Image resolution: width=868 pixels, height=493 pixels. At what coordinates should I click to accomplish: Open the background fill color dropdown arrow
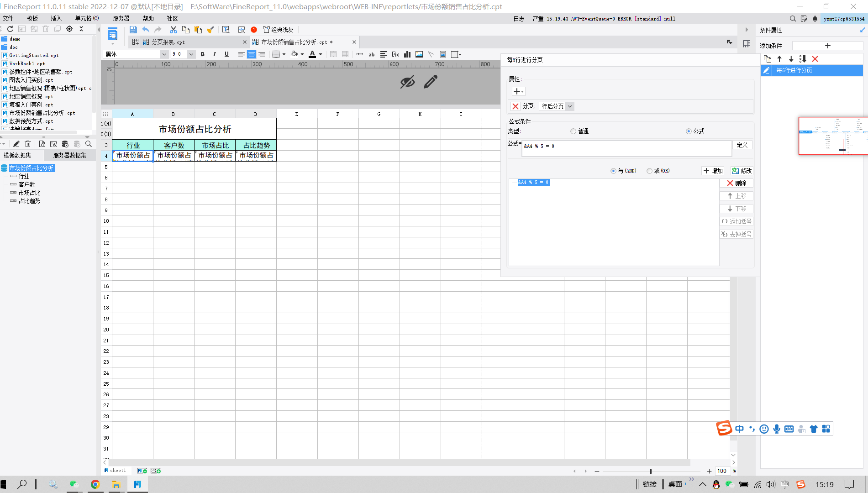point(302,54)
